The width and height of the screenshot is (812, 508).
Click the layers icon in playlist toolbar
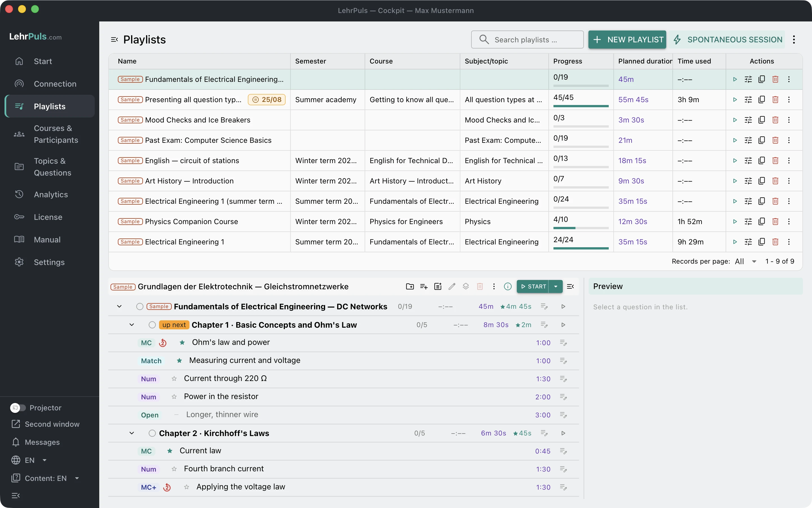466,286
